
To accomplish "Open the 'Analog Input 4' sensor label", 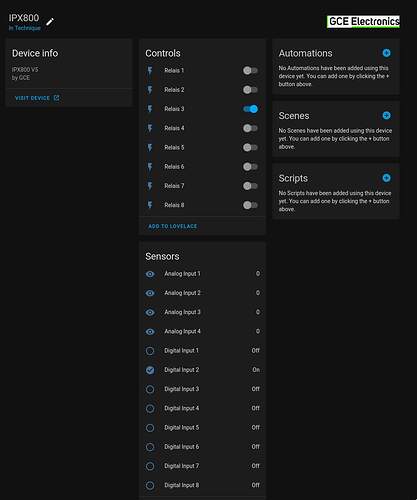I will [182, 331].
